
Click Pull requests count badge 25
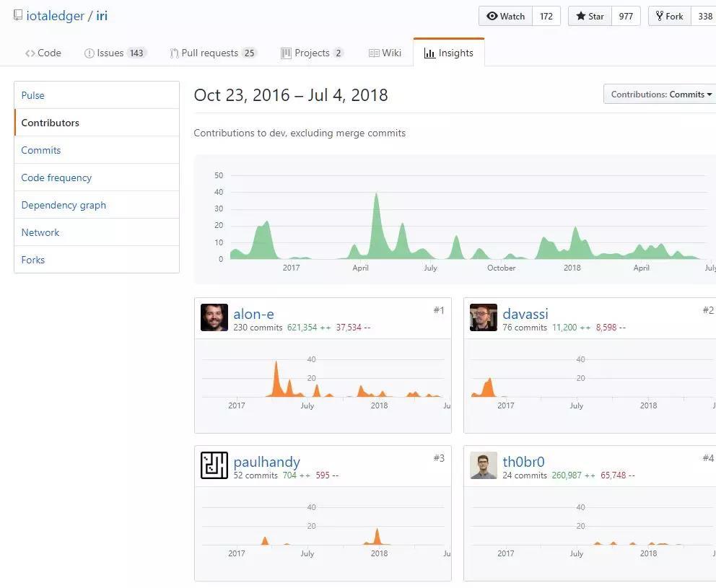(x=249, y=53)
